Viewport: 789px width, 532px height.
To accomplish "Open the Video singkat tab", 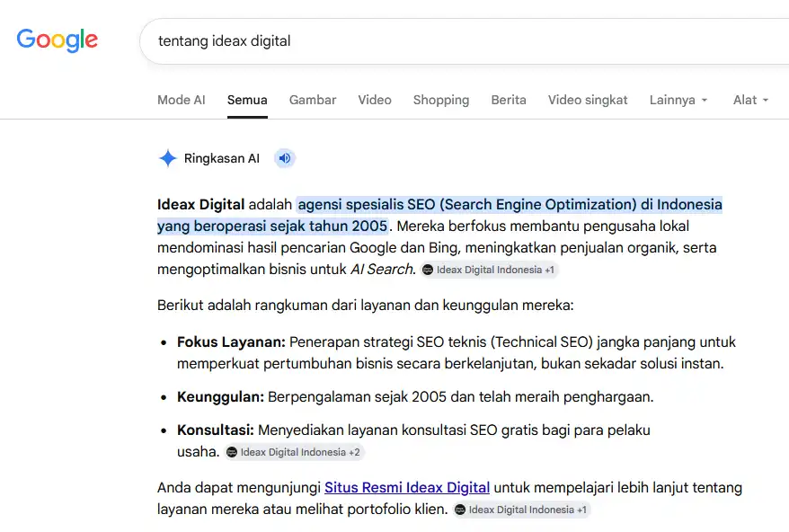I will point(587,100).
